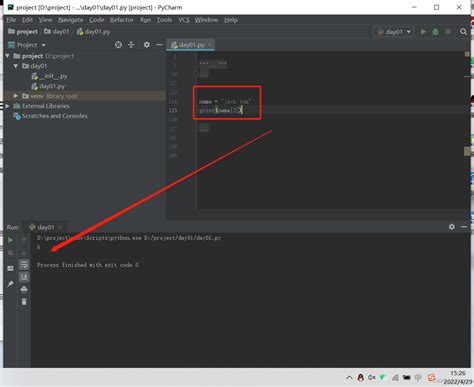Select the day01.py editor tab
Screen dimensions: 474x387
tap(190, 45)
